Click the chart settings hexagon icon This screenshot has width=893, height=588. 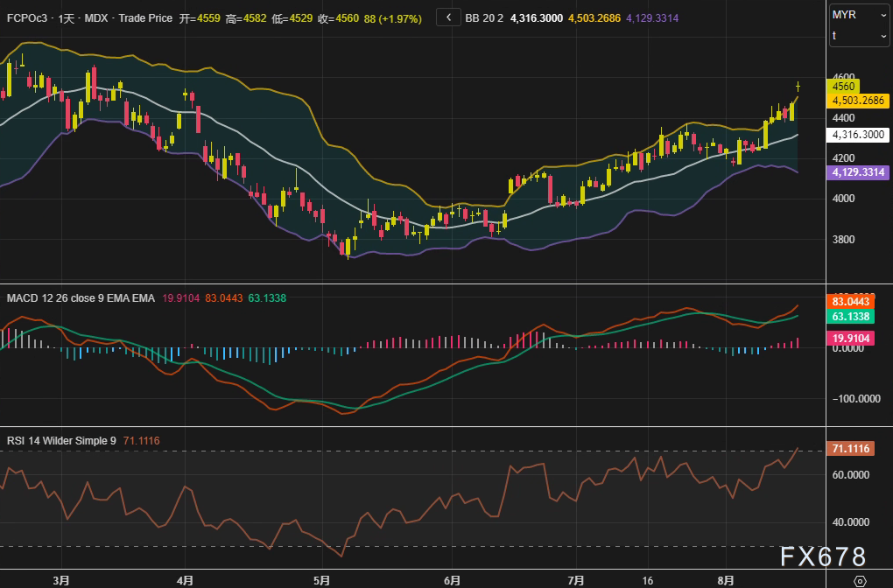pyautogui.click(x=860, y=580)
